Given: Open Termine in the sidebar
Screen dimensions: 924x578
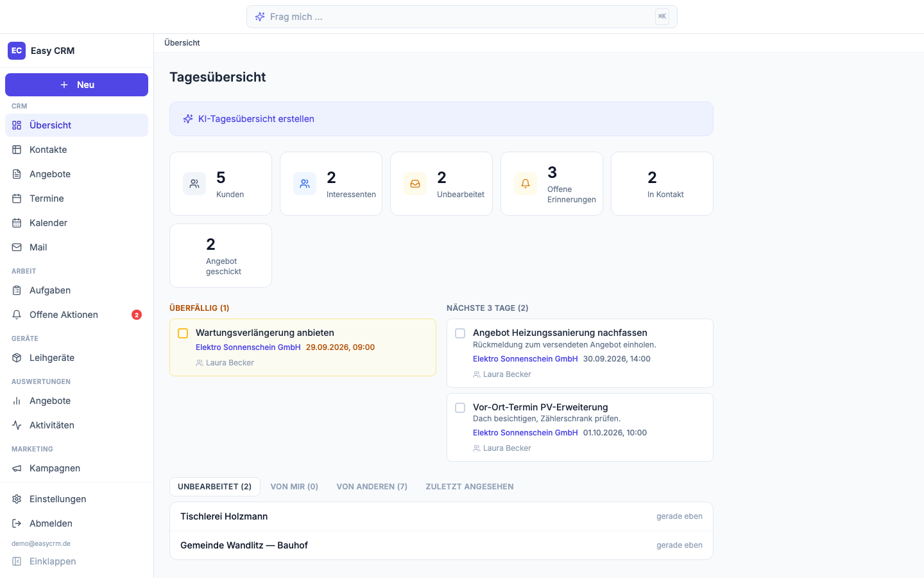Looking at the screenshot, I should click(x=76, y=198).
